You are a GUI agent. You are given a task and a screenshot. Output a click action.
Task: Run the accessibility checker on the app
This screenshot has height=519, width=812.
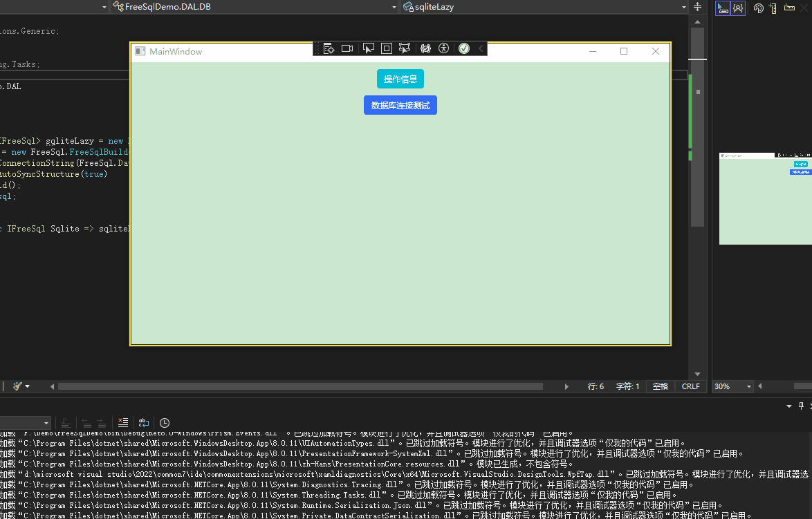(x=443, y=48)
